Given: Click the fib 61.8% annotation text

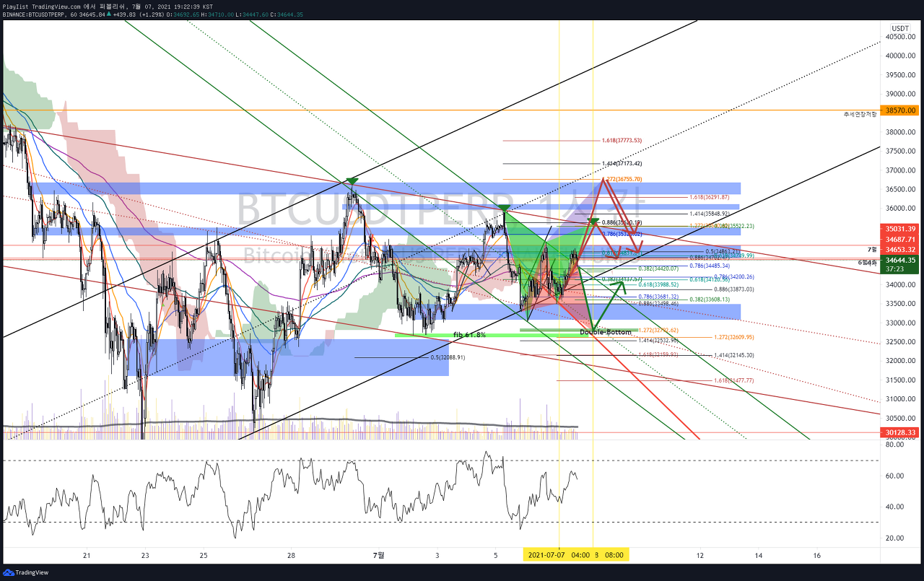Looking at the screenshot, I should (469, 335).
